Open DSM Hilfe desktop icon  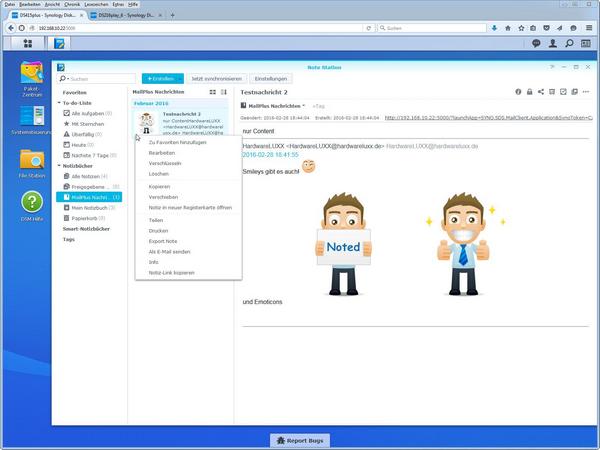tap(32, 207)
